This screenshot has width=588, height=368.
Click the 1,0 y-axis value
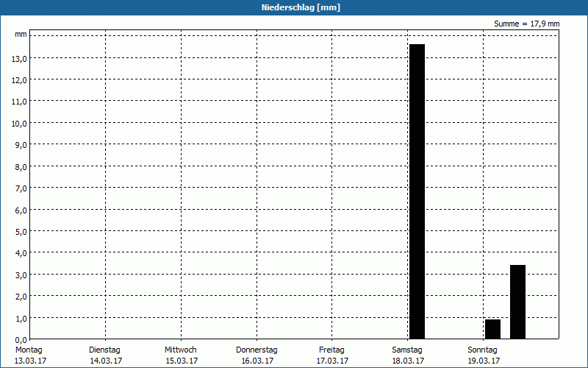(x=21, y=319)
